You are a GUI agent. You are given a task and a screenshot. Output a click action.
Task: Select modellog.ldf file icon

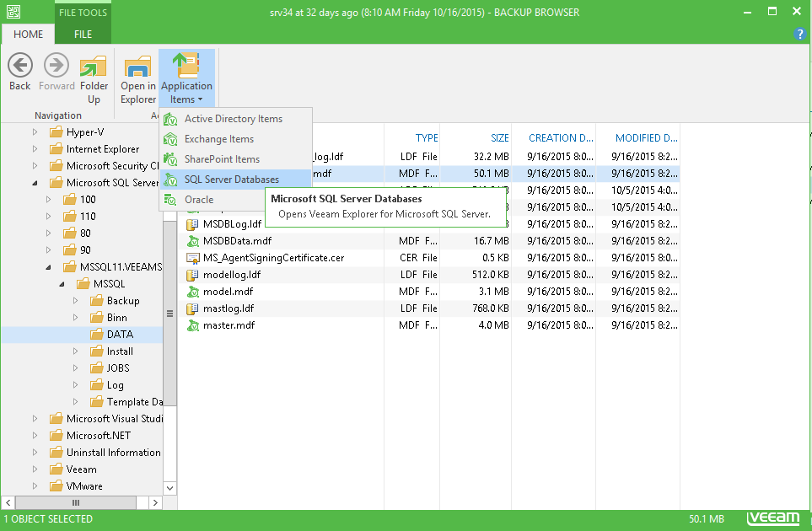point(192,275)
